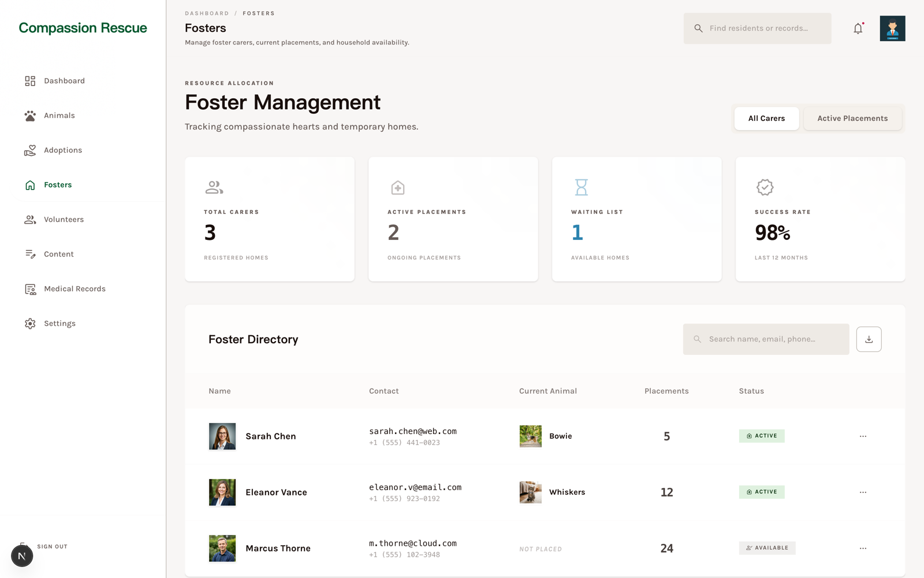Click the Medical Records icon
924x578 pixels.
point(30,289)
